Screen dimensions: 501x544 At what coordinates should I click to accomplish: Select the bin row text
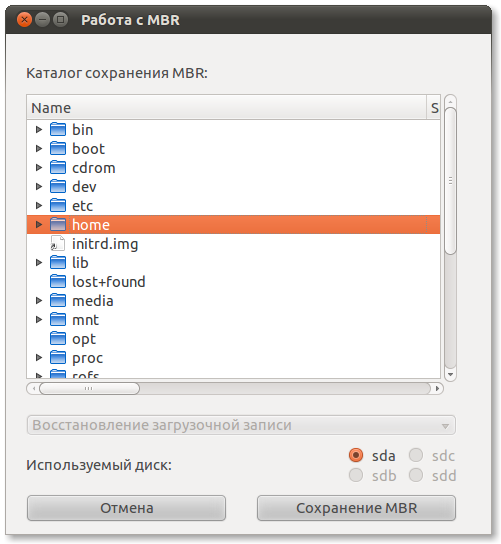[x=83, y=130]
